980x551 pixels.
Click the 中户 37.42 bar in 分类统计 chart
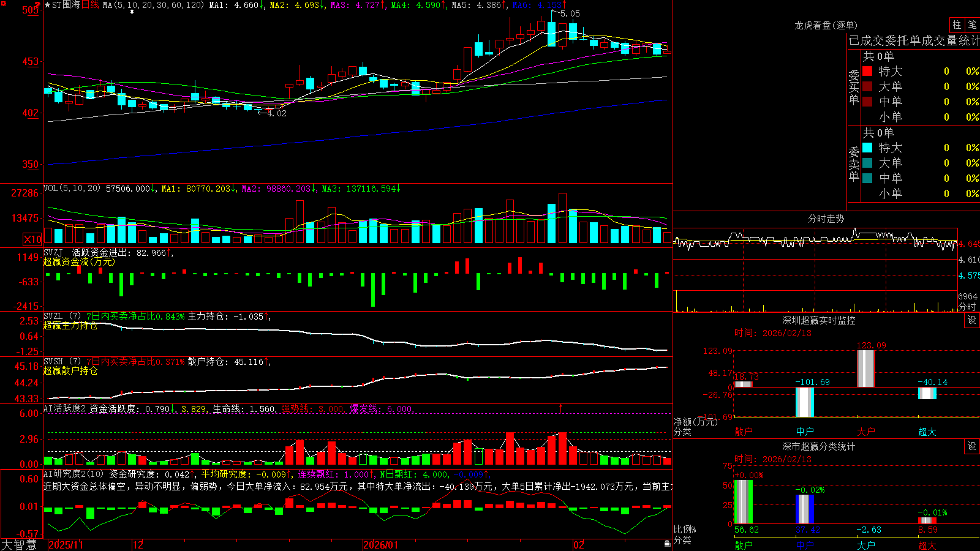click(x=805, y=509)
